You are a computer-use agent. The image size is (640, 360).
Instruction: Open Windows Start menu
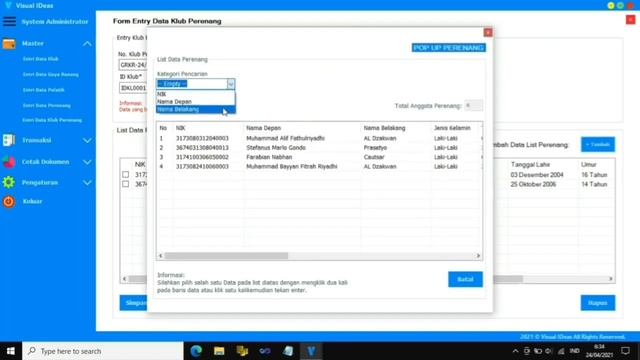[11, 351]
